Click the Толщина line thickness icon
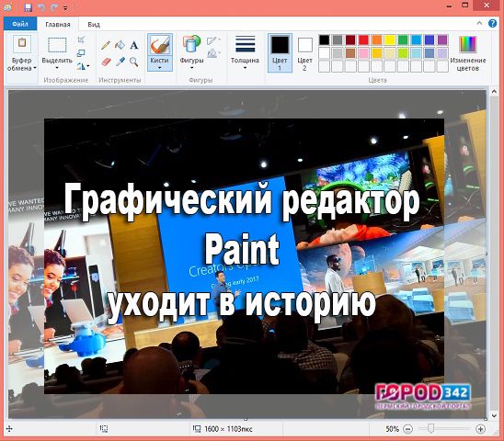 click(246, 44)
